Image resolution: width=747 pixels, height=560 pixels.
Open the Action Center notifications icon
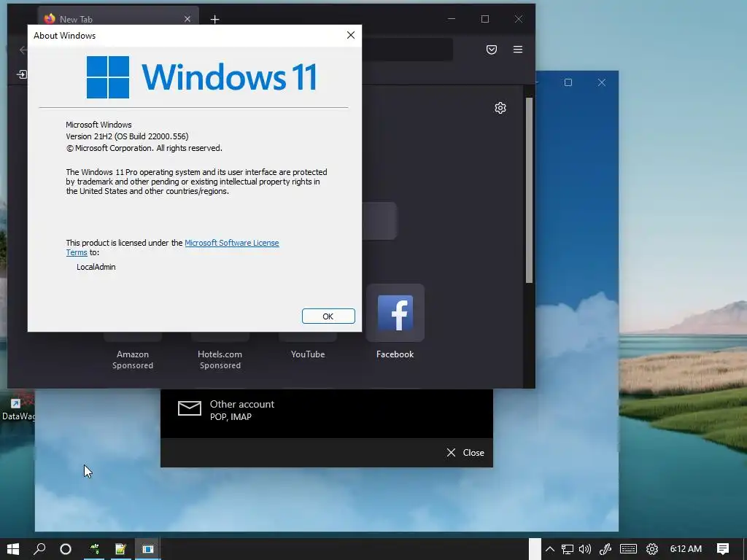tap(723, 549)
